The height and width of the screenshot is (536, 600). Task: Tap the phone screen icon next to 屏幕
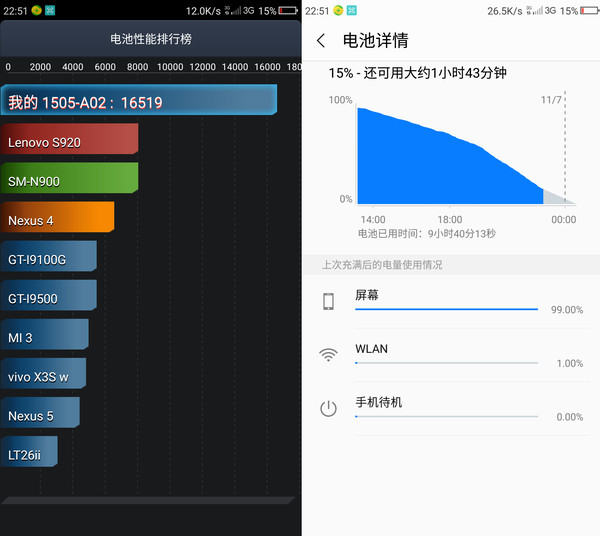coord(328,301)
